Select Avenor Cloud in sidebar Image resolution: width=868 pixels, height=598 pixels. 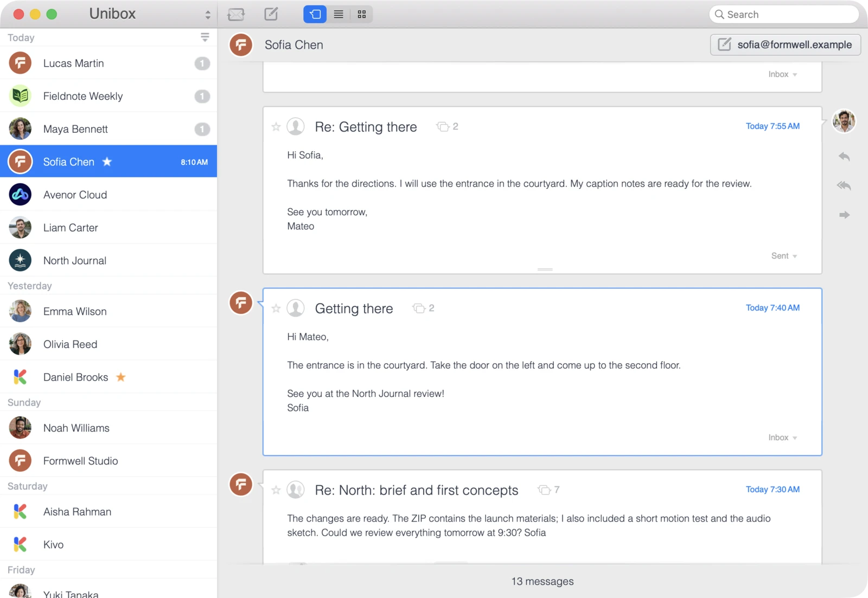[108, 195]
